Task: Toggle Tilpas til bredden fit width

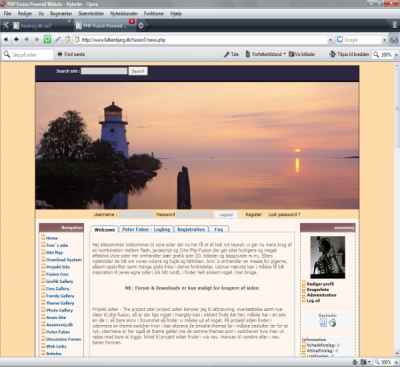Action: [x=349, y=54]
